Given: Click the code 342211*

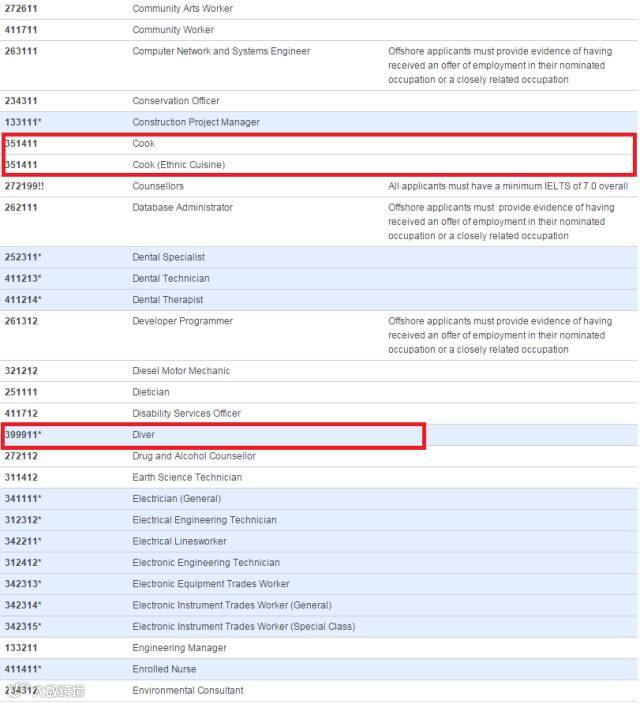Looking at the screenshot, I should 23,541.
